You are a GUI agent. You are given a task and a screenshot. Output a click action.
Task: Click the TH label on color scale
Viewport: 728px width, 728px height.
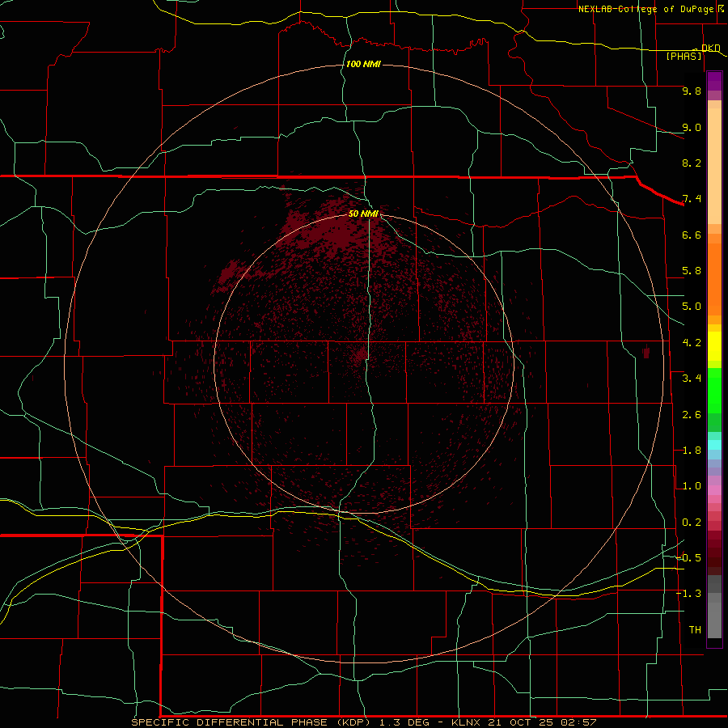pyautogui.click(x=695, y=630)
